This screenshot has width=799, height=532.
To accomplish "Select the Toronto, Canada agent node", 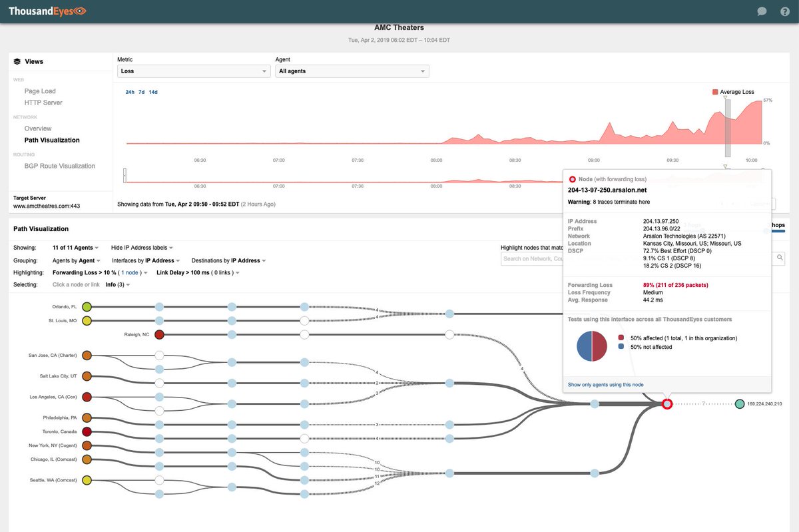I will (87, 431).
